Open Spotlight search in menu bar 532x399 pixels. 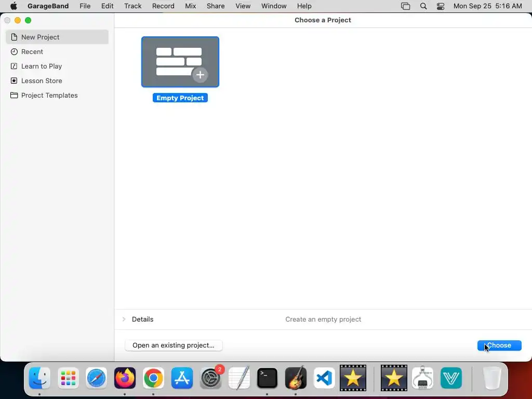[423, 6]
